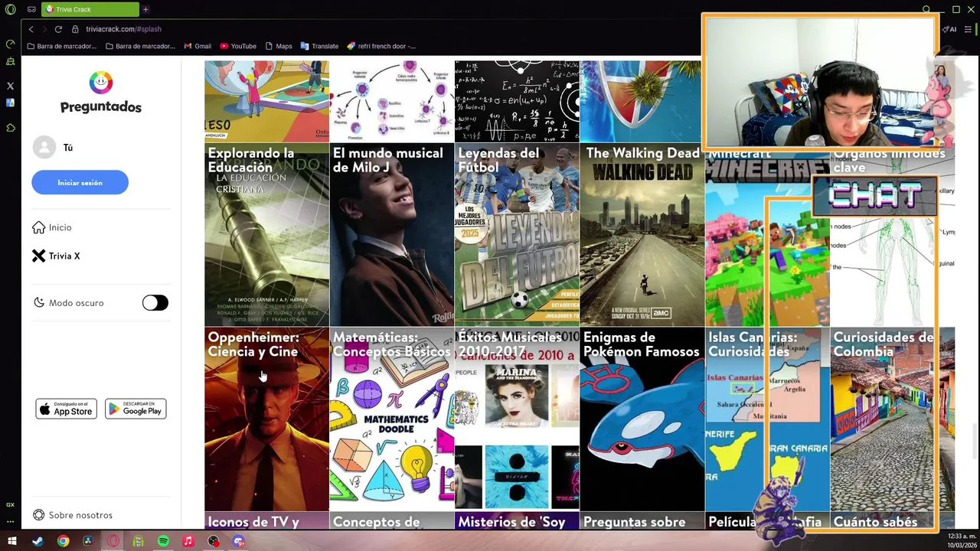This screenshot has height=551, width=980.
Task: Download from Google Play badge
Action: click(136, 409)
